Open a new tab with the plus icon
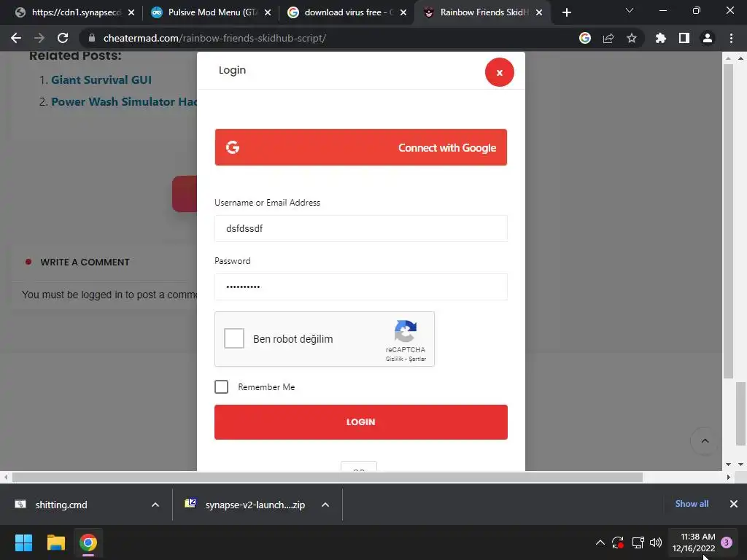Image resolution: width=747 pixels, height=560 pixels. (566, 12)
